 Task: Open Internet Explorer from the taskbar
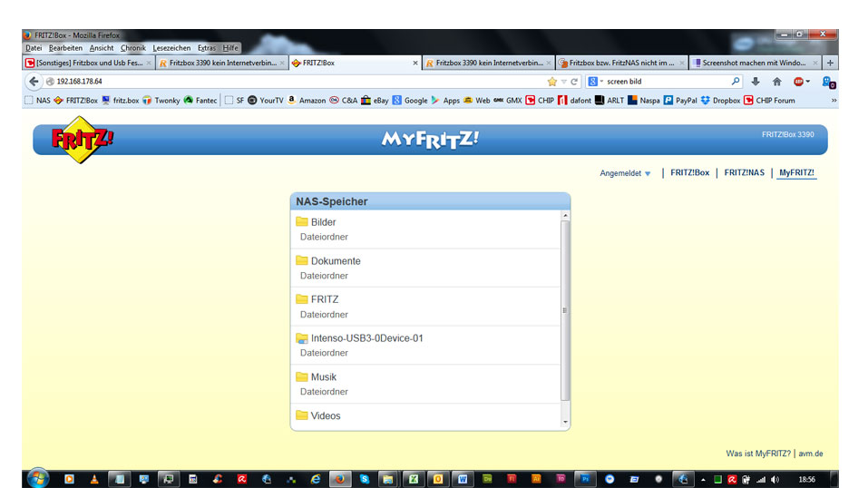tap(316, 480)
